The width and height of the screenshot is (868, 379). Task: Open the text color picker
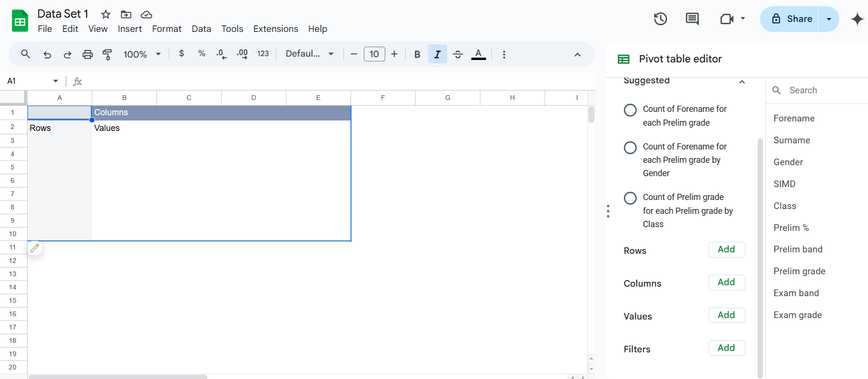click(478, 54)
